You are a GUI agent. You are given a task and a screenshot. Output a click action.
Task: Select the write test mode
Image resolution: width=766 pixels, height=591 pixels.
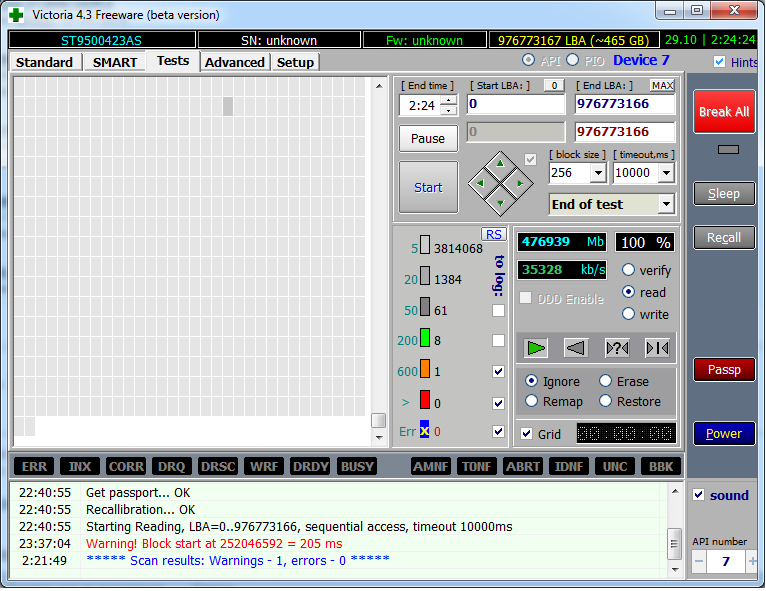pyautogui.click(x=628, y=314)
